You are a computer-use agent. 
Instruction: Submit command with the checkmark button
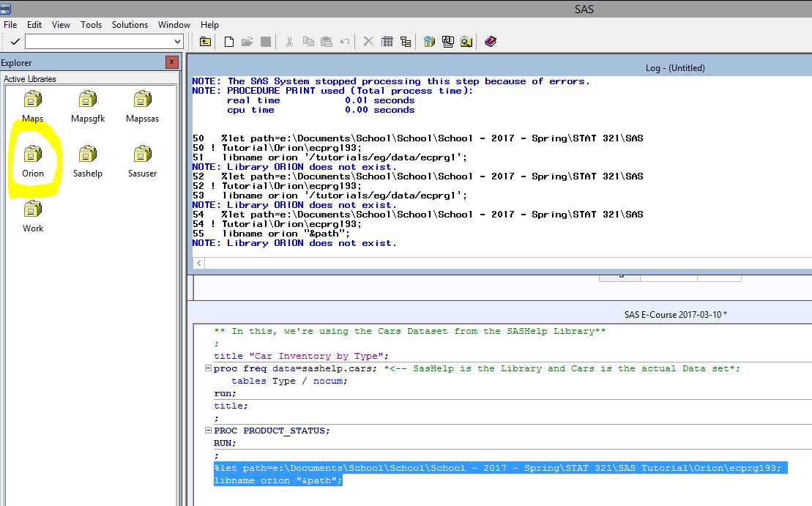[x=16, y=42]
